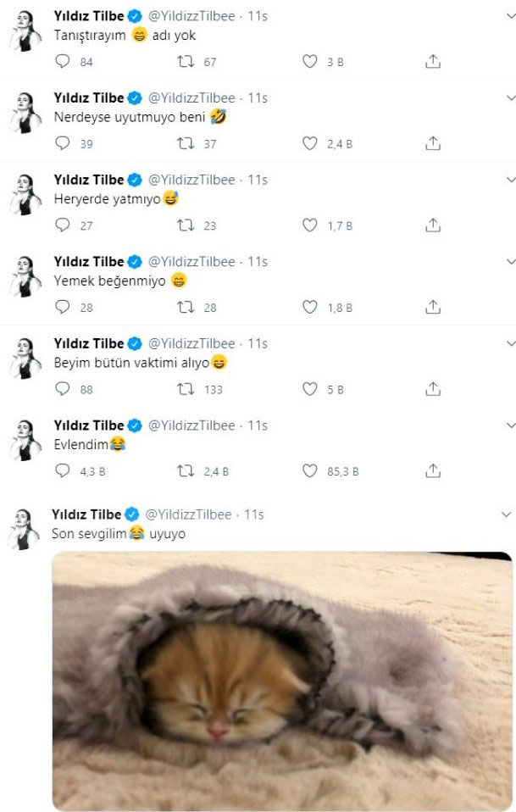Reply to the 'Tanıştırayım adı yok' tweet
The height and width of the screenshot is (812, 516).
pos(62,62)
